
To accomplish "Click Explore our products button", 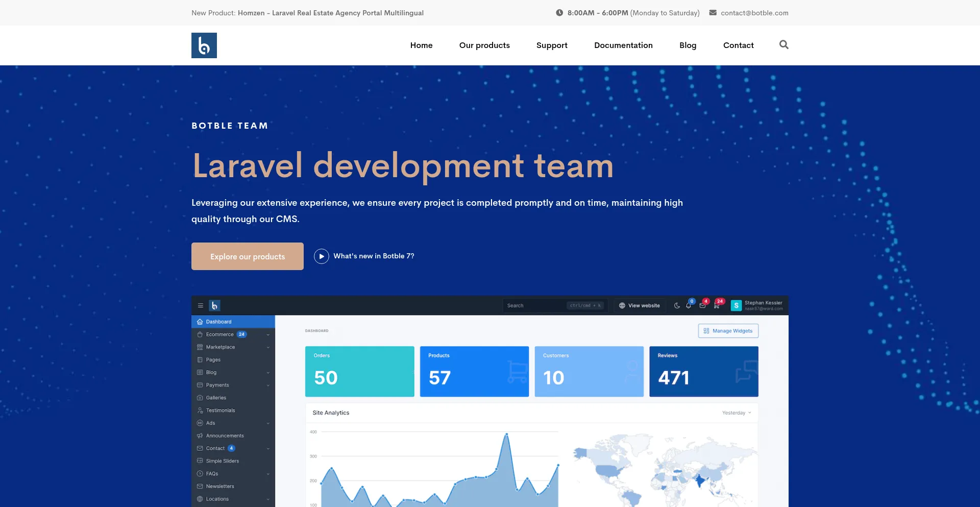I will [x=248, y=256].
